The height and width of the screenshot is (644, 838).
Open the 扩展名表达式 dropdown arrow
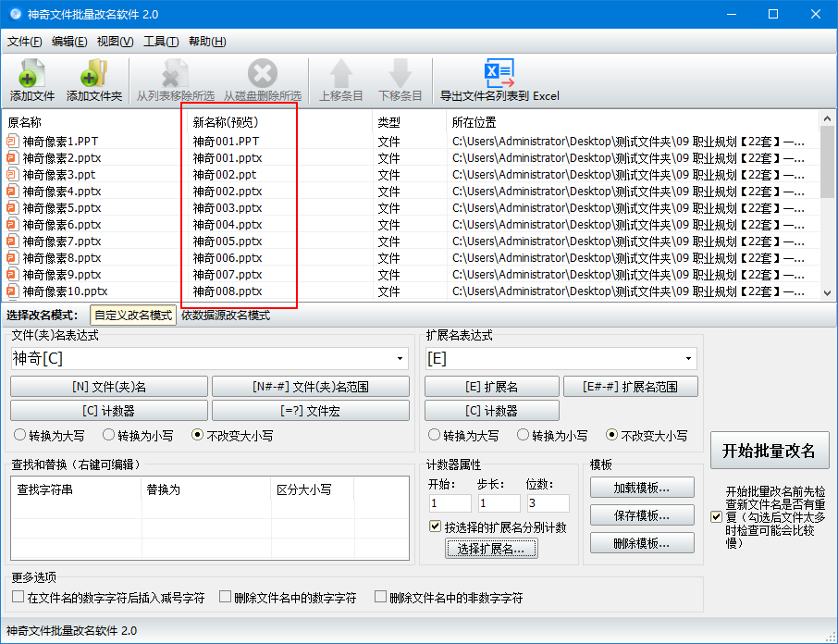tap(688, 359)
